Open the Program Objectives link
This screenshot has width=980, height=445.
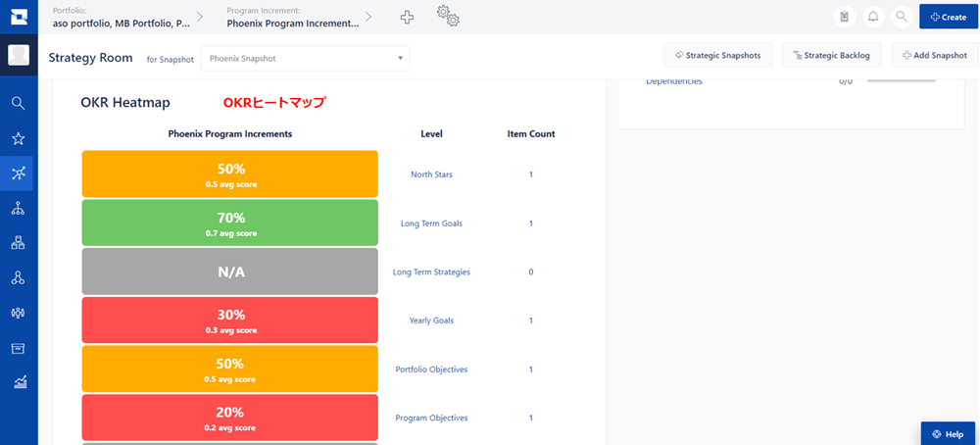point(431,419)
